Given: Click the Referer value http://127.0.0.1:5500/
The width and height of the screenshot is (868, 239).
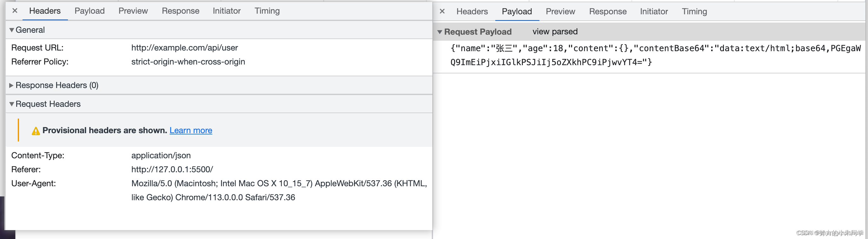Looking at the screenshot, I should pos(172,170).
